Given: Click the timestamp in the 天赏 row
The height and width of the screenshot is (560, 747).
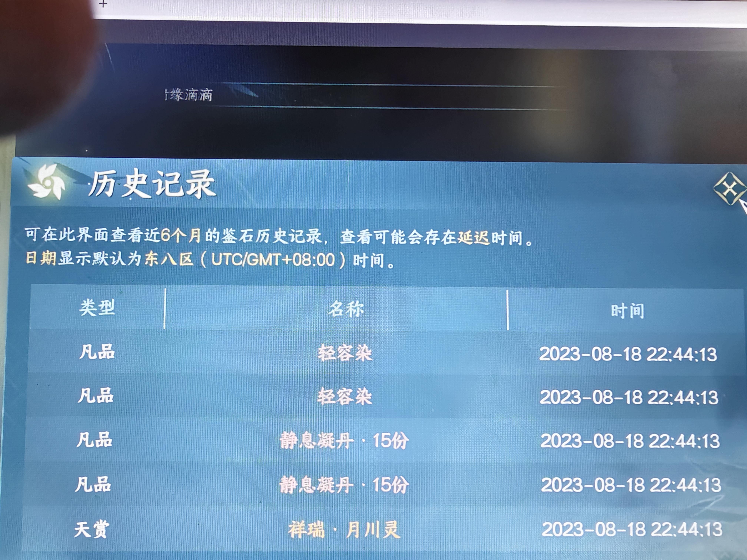Looking at the screenshot, I should tap(632, 529).
